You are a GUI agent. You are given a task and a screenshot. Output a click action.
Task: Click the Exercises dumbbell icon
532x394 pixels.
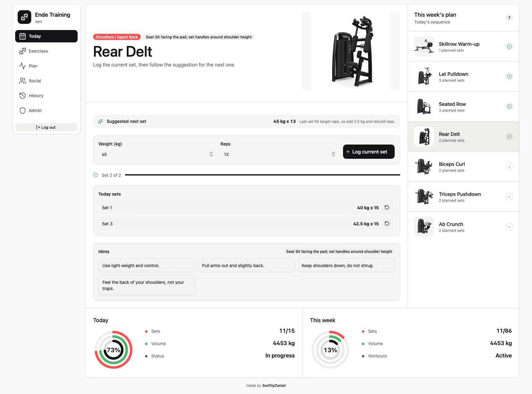tap(23, 51)
